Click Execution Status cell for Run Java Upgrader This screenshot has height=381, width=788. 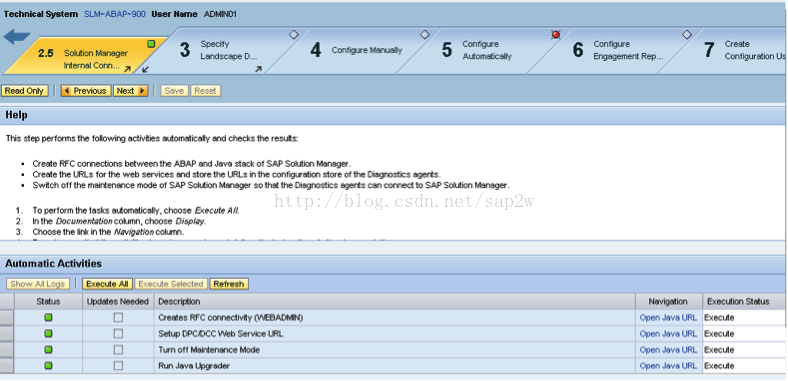(x=744, y=366)
